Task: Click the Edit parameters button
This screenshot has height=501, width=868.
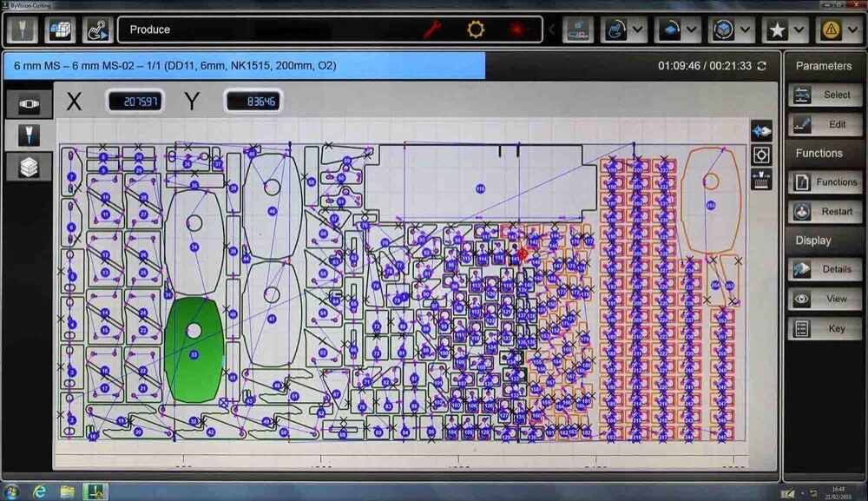Action: click(825, 124)
